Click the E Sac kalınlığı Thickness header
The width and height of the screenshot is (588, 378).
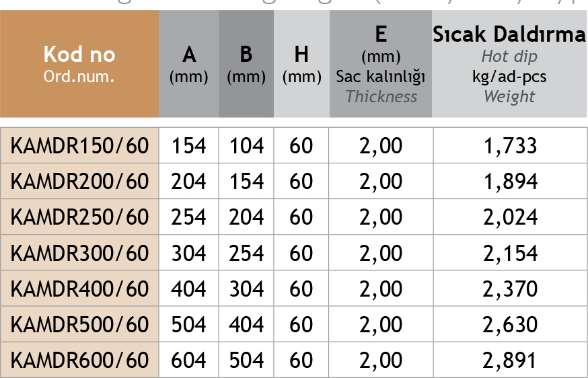381,64
